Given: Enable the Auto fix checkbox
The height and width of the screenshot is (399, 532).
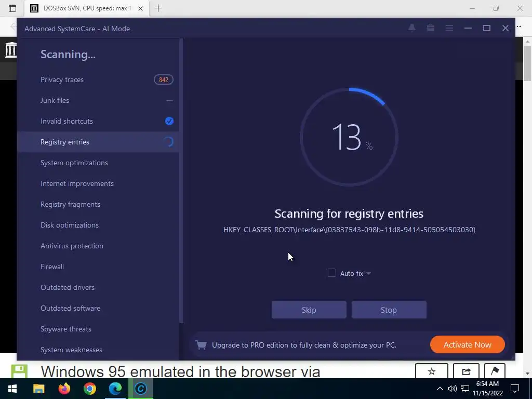Looking at the screenshot, I should click(332, 273).
